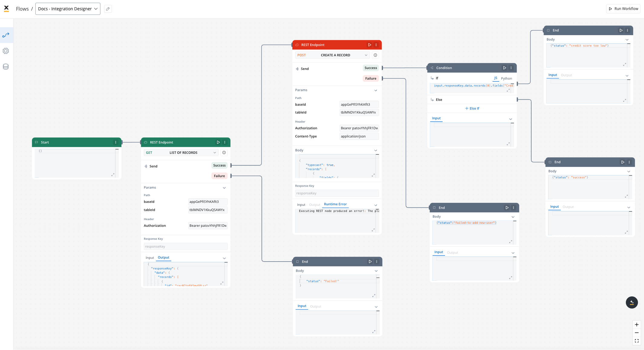The width and height of the screenshot is (644, 350).
Task: Open the green REST Endpoint node menu
Action: pyautogui.click(x=225, y=142)
